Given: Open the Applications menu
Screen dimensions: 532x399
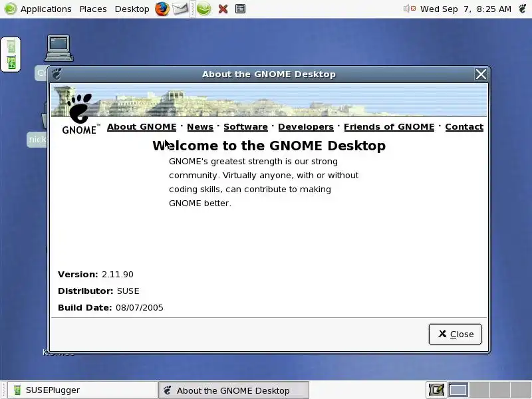Looking at the screenshot, I should pos(46,9).
